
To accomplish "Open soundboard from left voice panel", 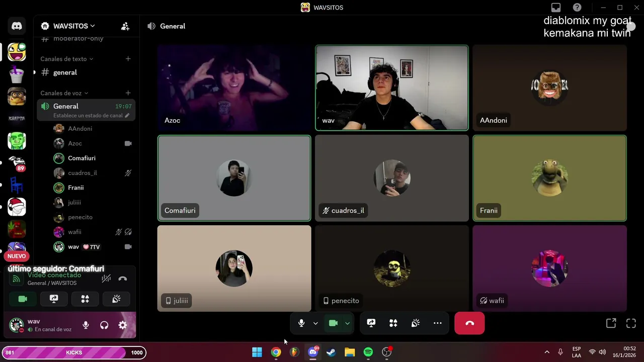I will (116, 299).
